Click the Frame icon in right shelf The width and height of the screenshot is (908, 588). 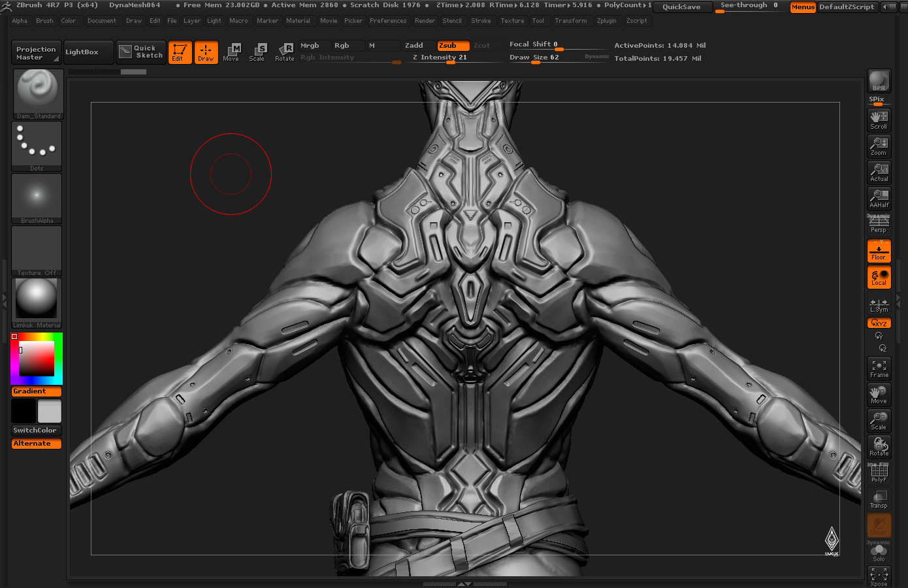[x=879, y=368]
